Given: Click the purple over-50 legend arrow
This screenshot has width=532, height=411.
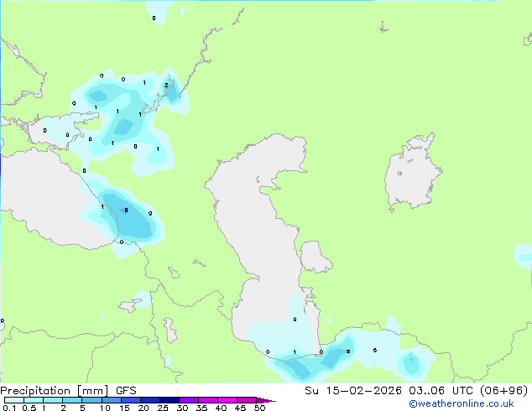Looking at the screenshot, I should [x=266, y=400].
